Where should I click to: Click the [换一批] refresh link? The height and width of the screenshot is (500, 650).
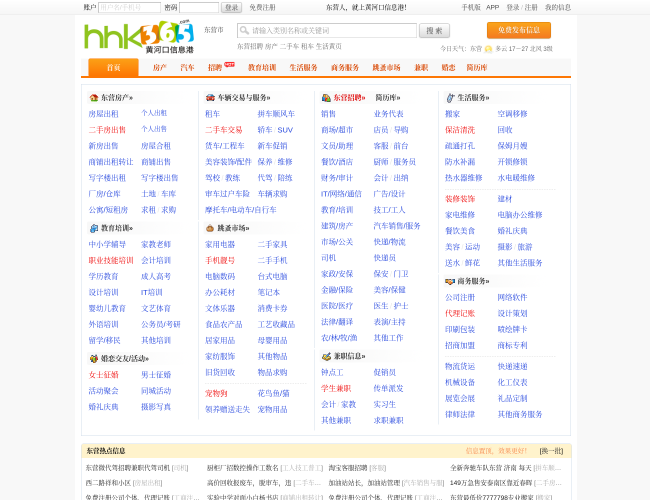click(x=551, y=451)
